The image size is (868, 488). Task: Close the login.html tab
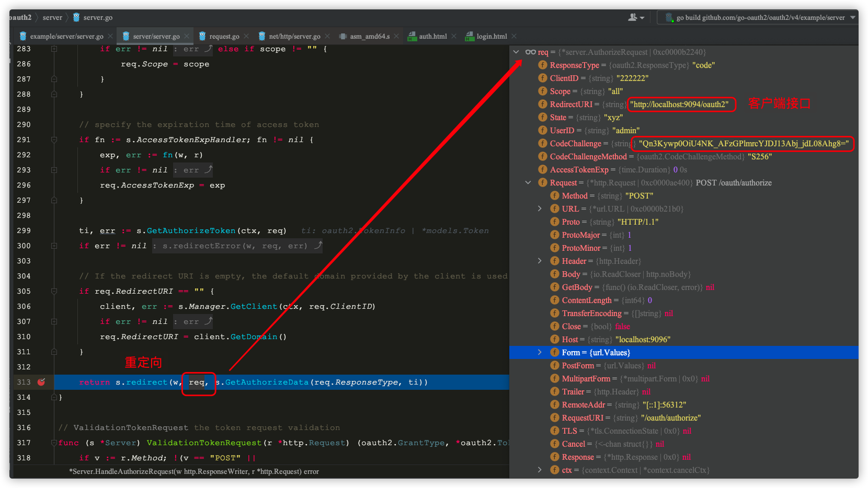coord(514,36)
